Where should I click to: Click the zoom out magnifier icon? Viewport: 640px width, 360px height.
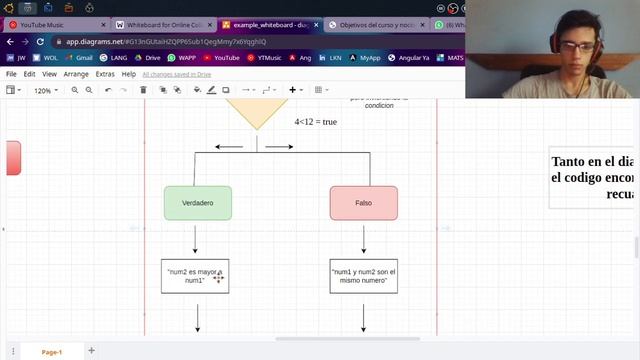coord(89,90)
